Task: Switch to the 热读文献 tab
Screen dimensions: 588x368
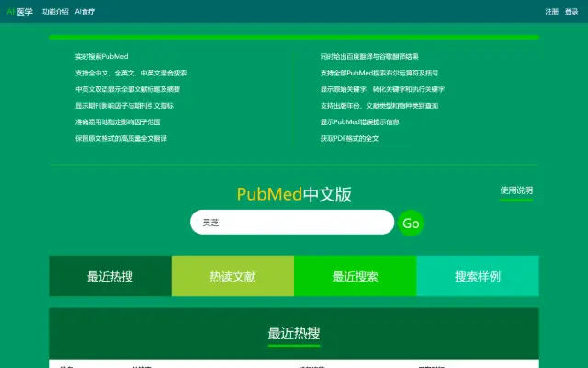Action: pos(232,276)
